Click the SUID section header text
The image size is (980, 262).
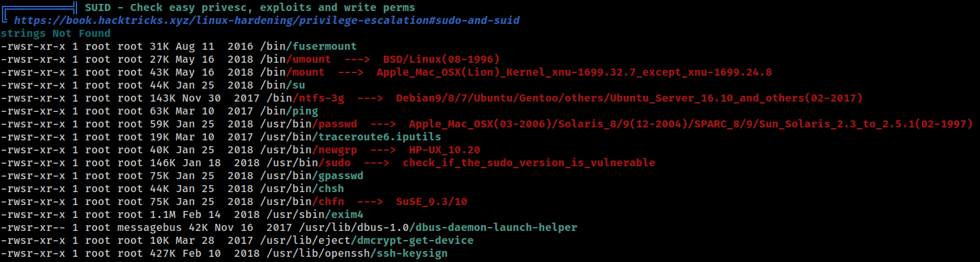[250, 7]
